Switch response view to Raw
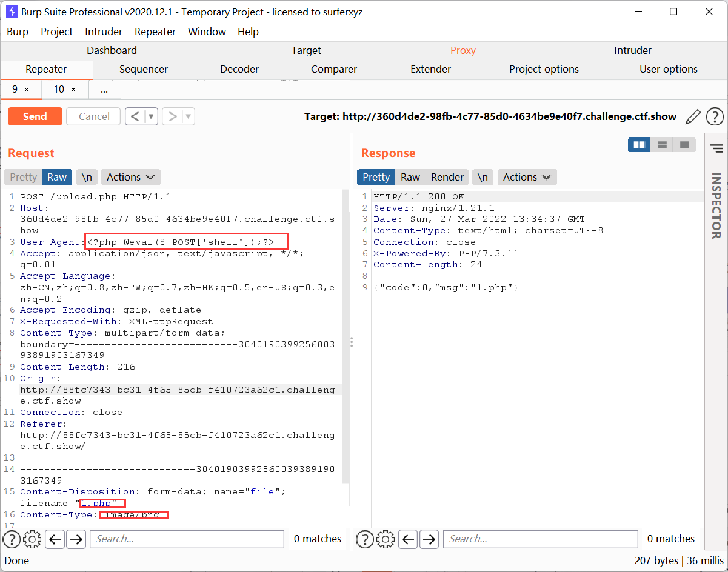The height and width of the screenshot is (572, 728). (x=410, y=177)
